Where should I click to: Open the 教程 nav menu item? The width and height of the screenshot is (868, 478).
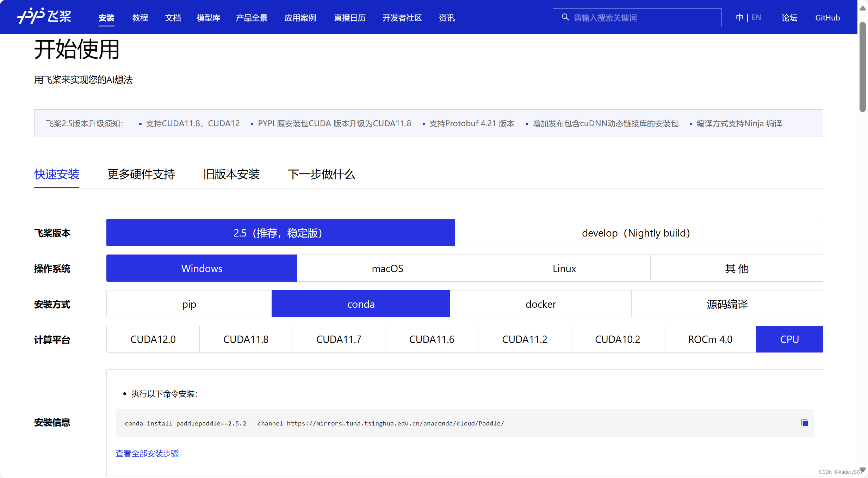(140, 18)
